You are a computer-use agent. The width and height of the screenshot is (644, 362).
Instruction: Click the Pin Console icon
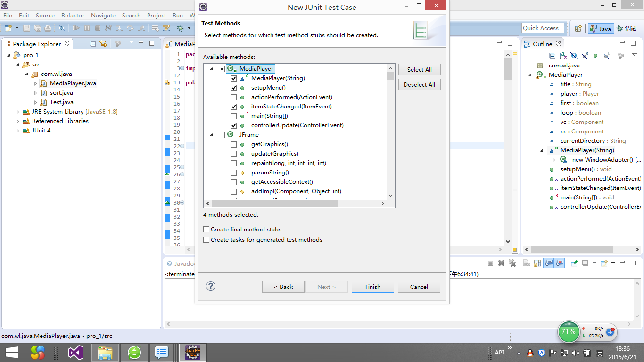(x=574, y=263)
